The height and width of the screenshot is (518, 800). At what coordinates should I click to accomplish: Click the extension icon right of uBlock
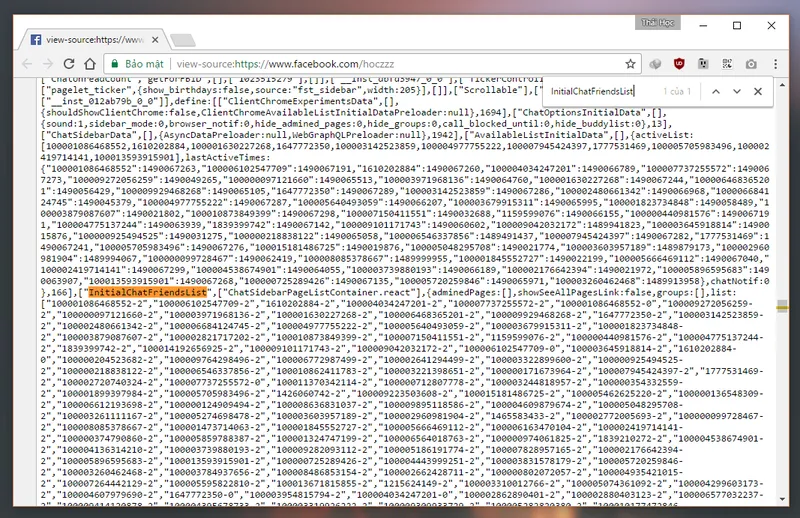tap(705, 64)
